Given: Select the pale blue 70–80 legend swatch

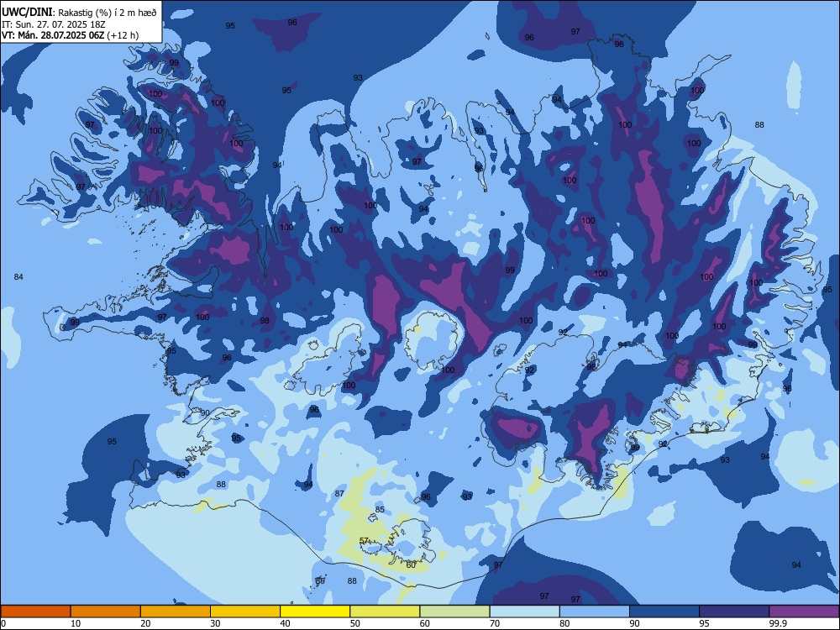Looking at the screenshot, I should (524, 612).
